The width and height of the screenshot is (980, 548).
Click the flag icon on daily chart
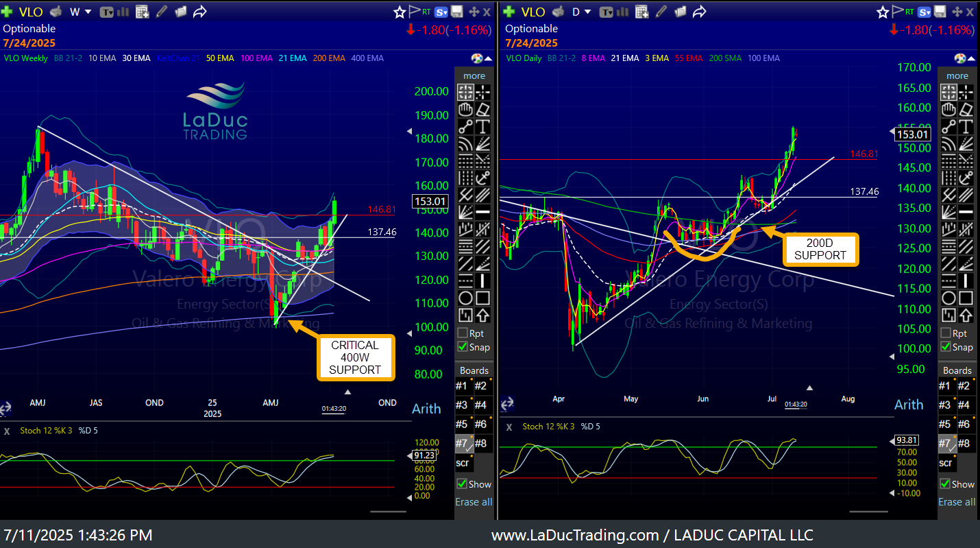[x=898, y=11]
